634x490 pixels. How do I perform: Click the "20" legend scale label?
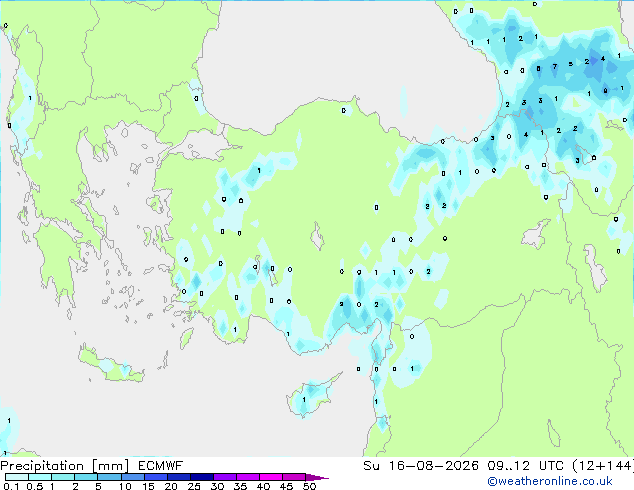tap(171, 486)
